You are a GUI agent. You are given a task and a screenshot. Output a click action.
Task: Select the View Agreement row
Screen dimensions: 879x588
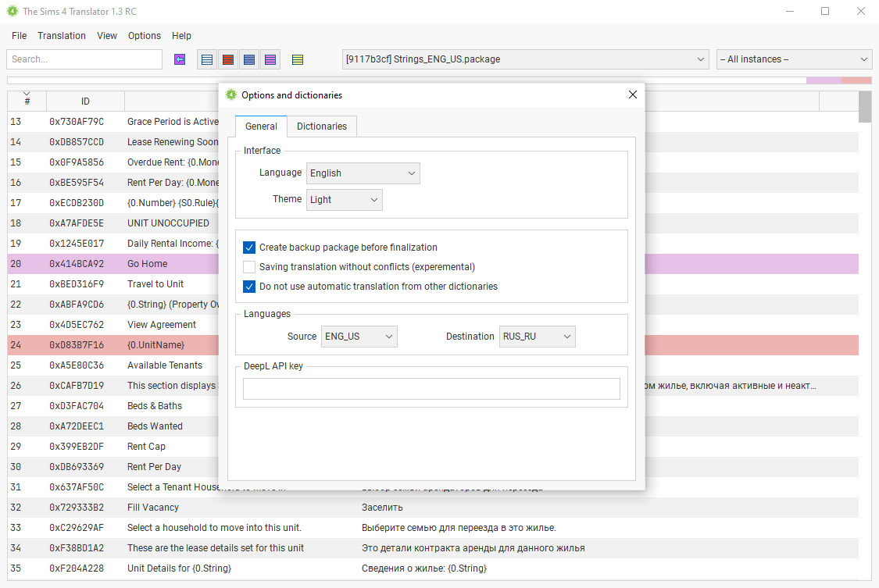433,325
